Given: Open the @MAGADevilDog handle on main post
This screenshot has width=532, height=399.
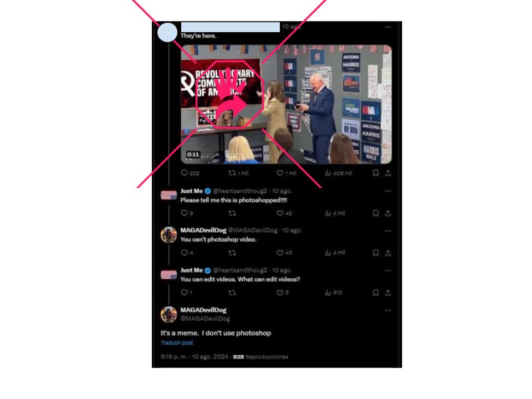Looking at the screenshot, I should [205, 319].
